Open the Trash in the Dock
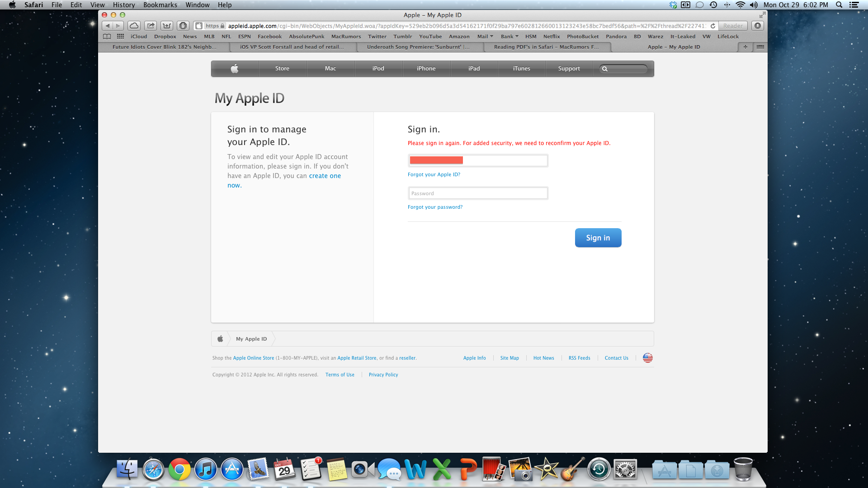The image size is (868, 488). 743,469
